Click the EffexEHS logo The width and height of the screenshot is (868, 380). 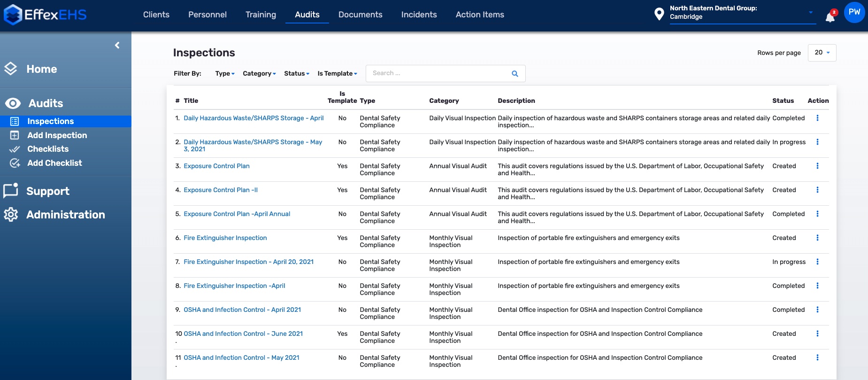click(x=46, y=15)
